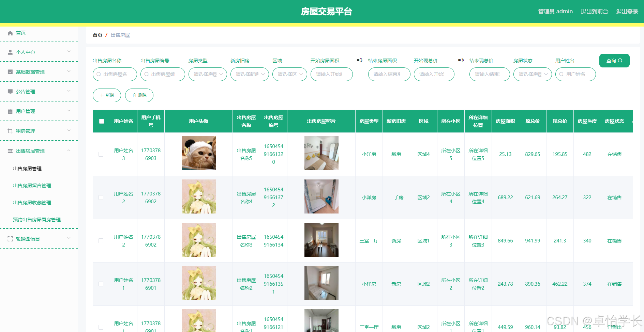644x332 pixels.
Task: Click the 租房管理 crop icon
Action: [x=10, y=131]
